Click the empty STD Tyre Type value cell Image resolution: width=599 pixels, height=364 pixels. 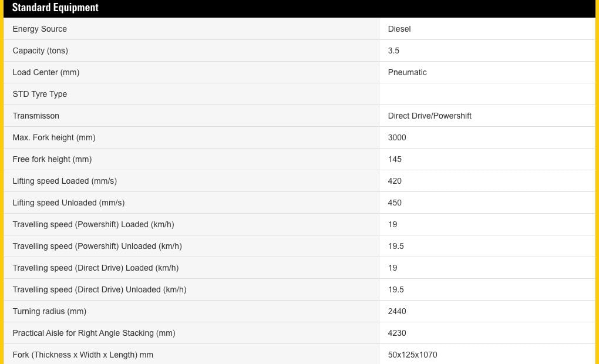coord(486,94)
